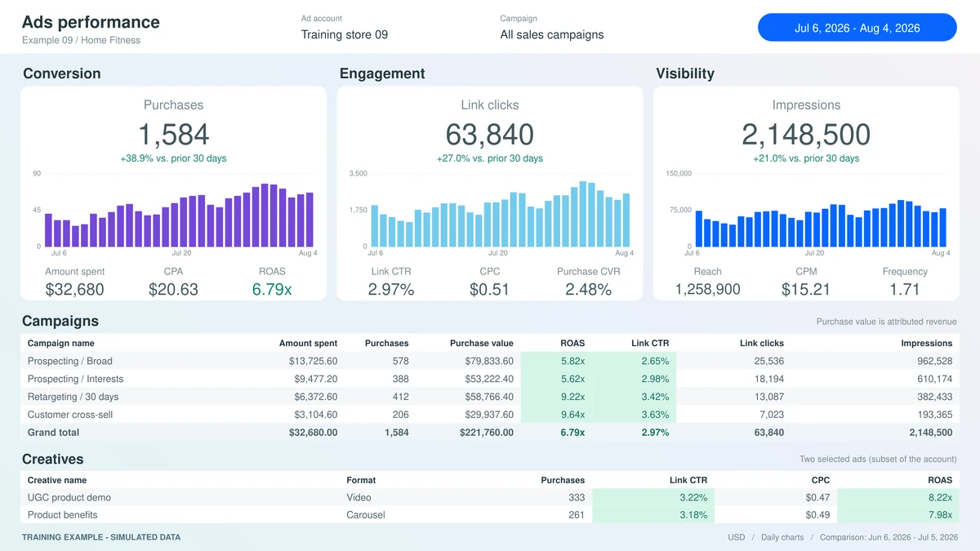Click the 9.64x ROAS cell
The height and width of the screenshot is (551, 980).
tap(572, 415)
